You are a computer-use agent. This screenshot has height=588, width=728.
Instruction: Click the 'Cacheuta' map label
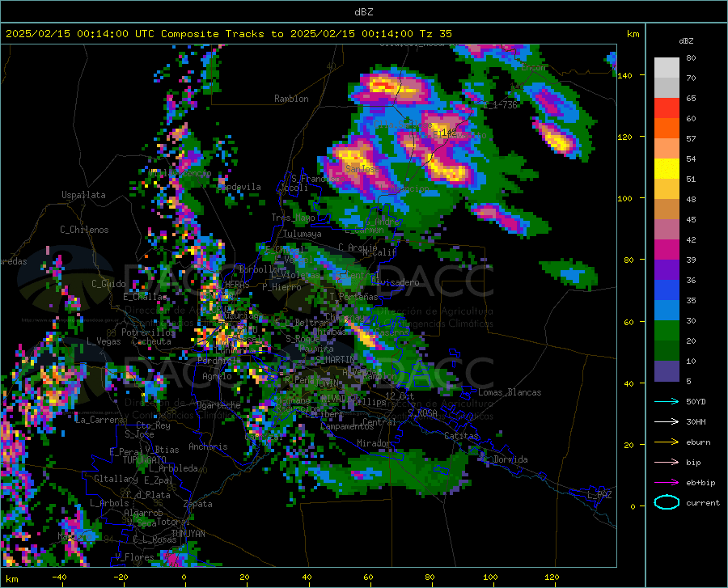point(151,341)
